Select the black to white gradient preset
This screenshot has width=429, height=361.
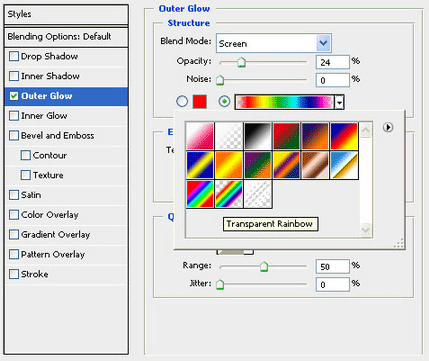[x=258, y=136]
